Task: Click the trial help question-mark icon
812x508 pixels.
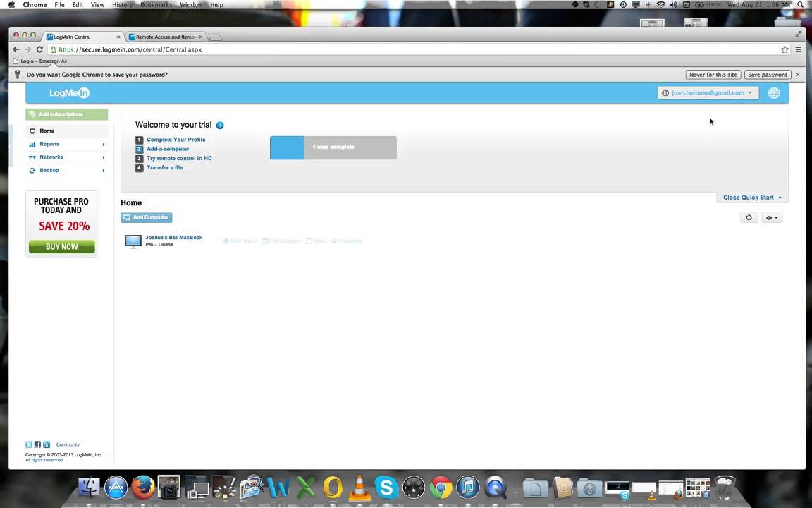Action: [220, 126]
